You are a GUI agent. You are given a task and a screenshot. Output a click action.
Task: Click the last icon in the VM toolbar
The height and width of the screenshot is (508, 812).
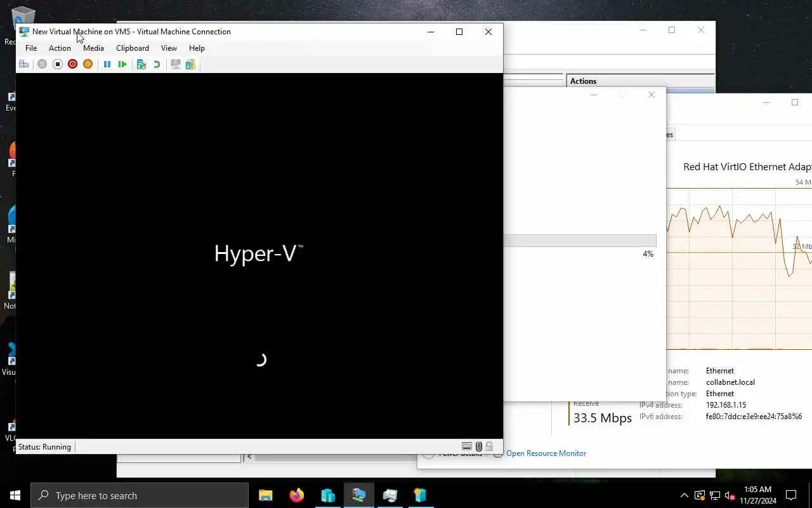[190, 64]
